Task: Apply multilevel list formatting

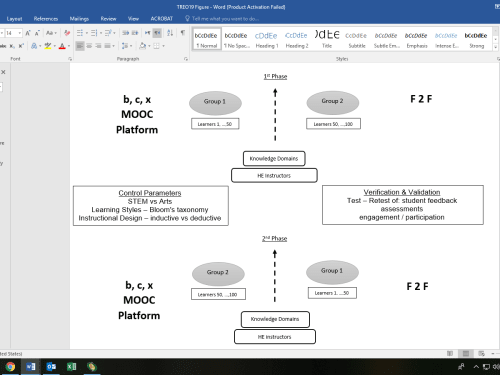Action: pos(108,33)
